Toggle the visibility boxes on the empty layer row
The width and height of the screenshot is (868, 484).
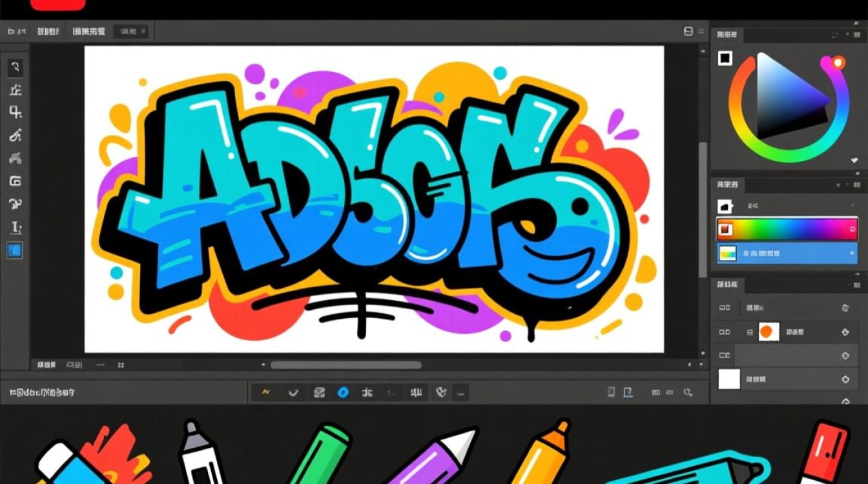pos(725,356)
